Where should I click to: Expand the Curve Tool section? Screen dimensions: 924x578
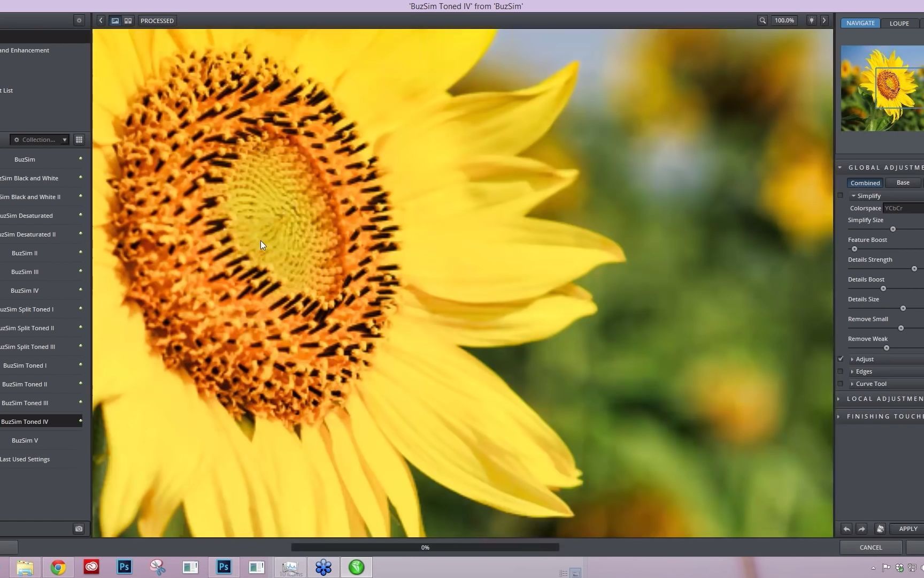click(851, 384)
